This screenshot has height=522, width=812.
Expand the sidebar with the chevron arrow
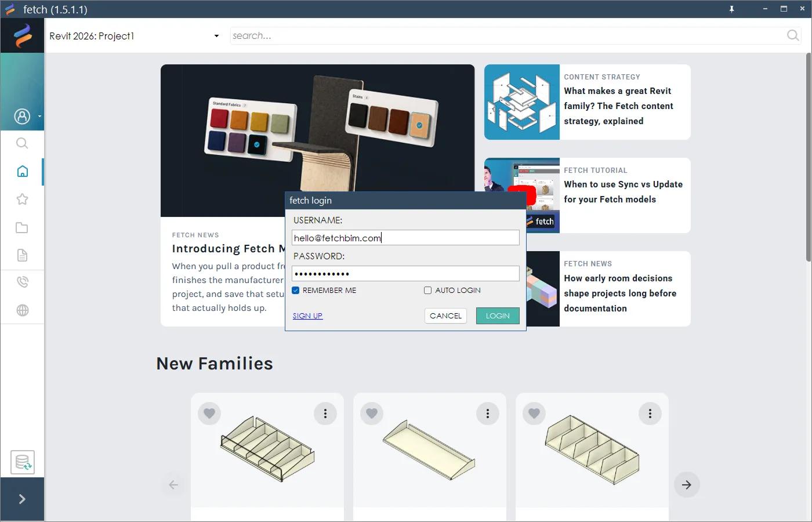(22, 499)
